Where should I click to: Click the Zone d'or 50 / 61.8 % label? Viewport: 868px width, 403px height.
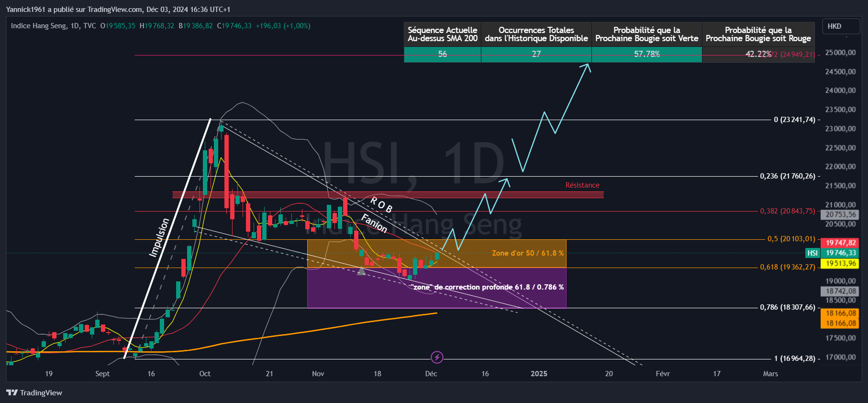(x=528, y=253)
